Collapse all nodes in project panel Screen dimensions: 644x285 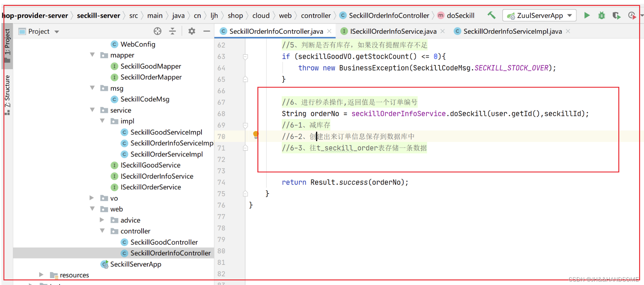pyautogui.click(x=172, y=31)
